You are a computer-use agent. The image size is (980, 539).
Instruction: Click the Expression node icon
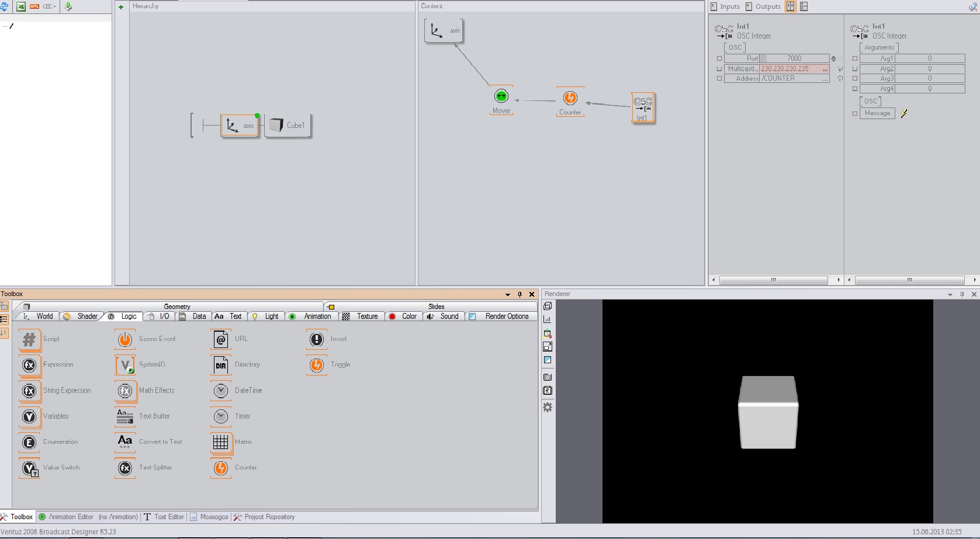[29, 365]
